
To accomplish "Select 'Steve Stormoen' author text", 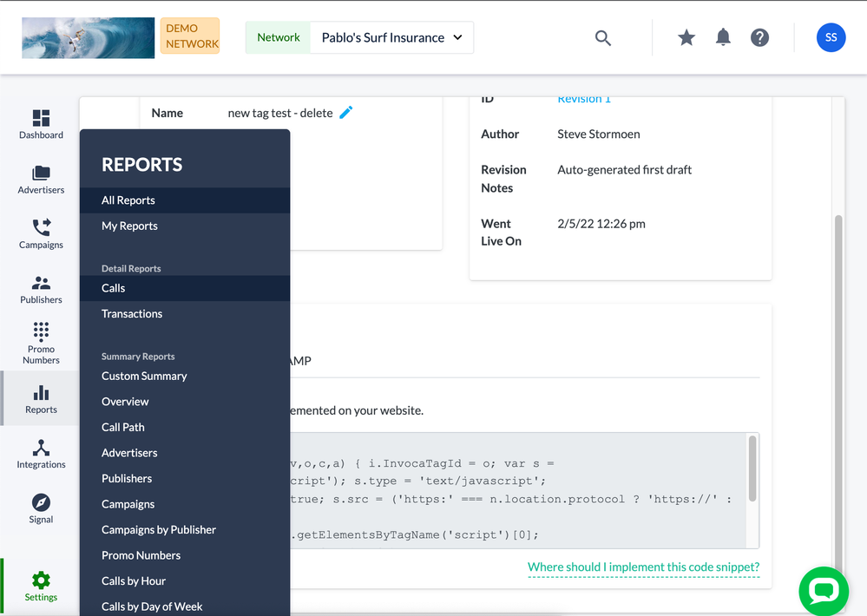I will point(598,134).
